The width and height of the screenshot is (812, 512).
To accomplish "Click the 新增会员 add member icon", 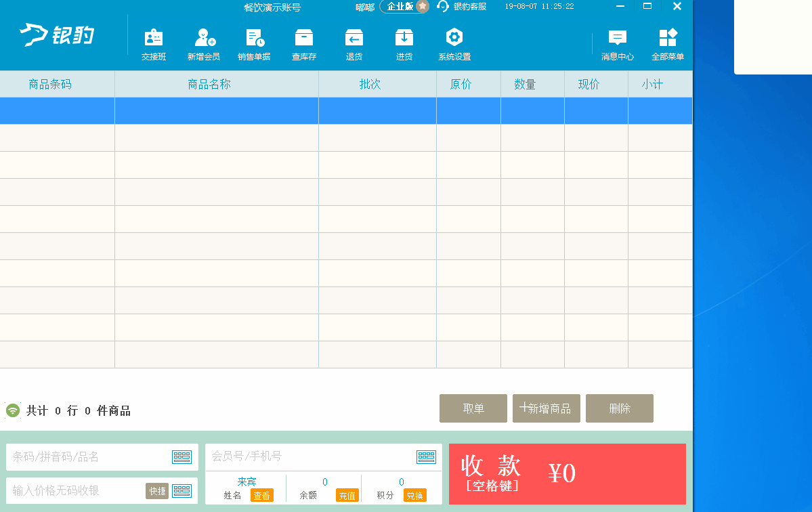I will tap(204, 45).
